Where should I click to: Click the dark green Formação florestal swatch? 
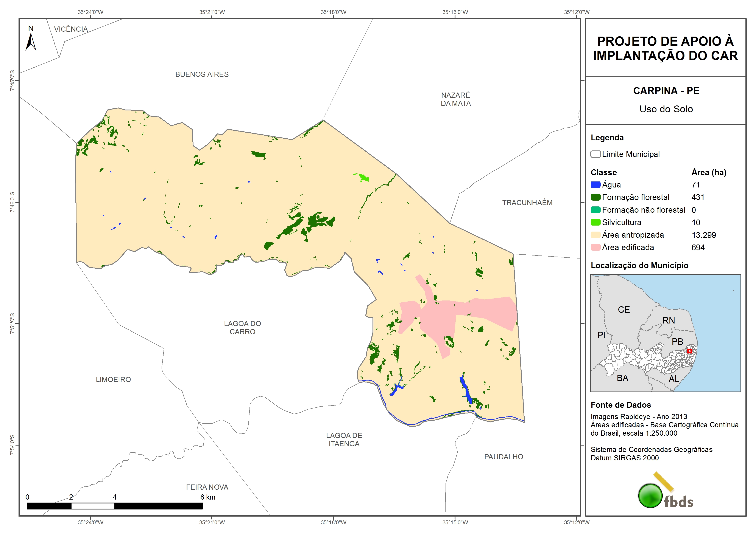(595, 197)
